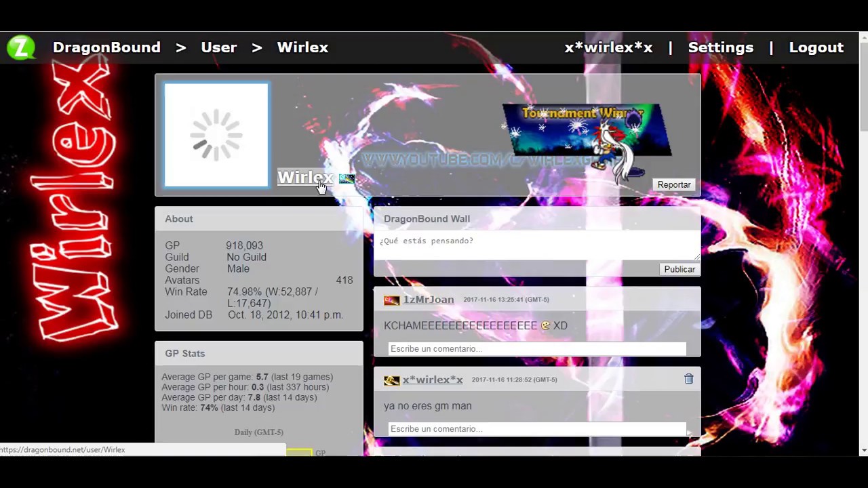Click the vertical page scrollbar thumb
This screenshot has width=868, height=488.
(x=863, y=86)
